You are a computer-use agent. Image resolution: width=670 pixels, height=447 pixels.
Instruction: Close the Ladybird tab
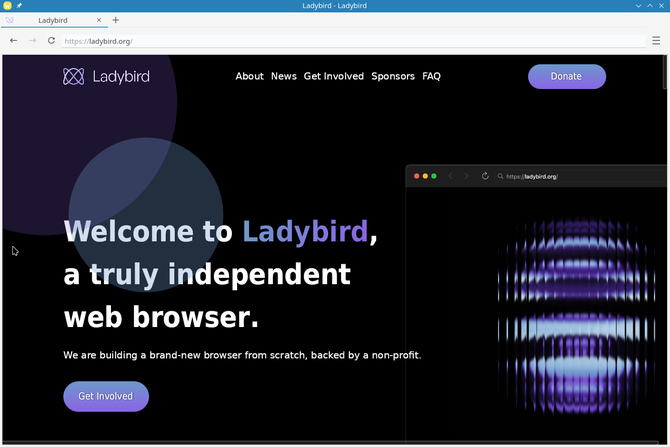click(99, 20)
